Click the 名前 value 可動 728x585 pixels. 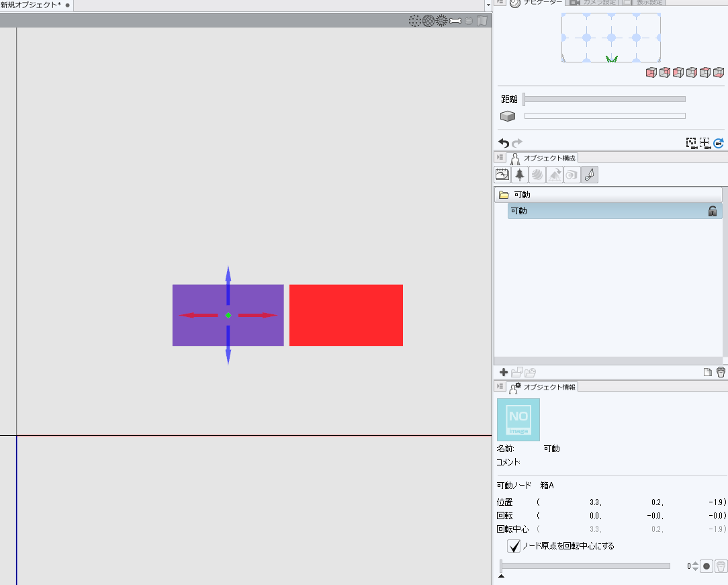[551, 449]
